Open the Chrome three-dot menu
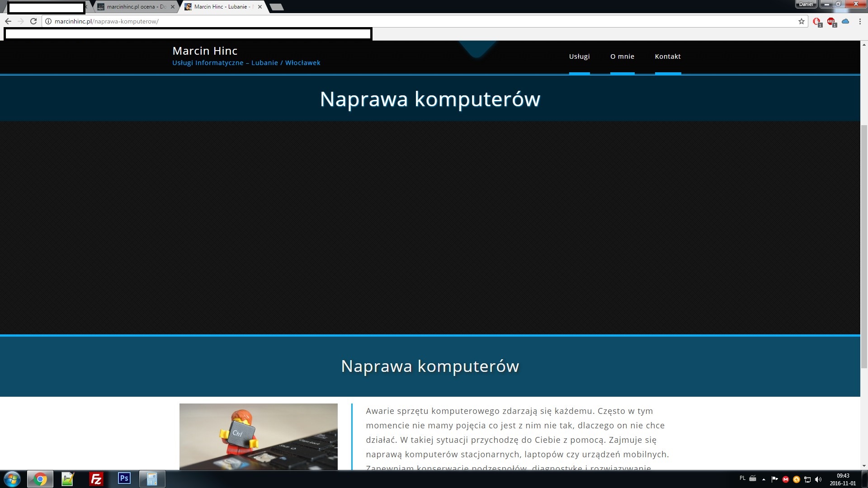 coord(860,21)
